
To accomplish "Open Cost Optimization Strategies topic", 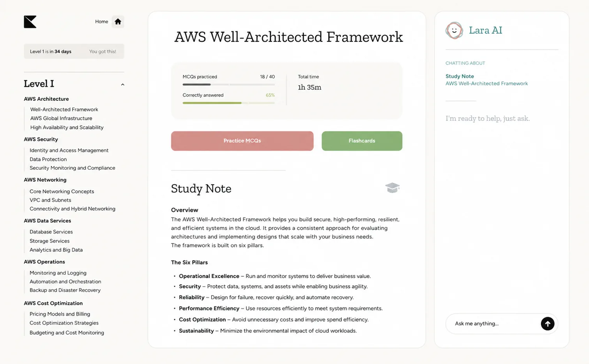I will coord(64,323).
